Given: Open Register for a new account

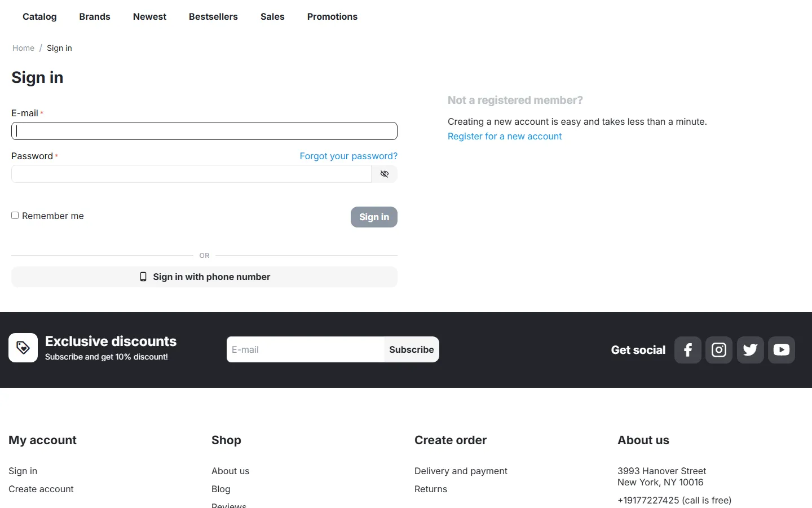Looking at the screenshot, I should (505, 136).
